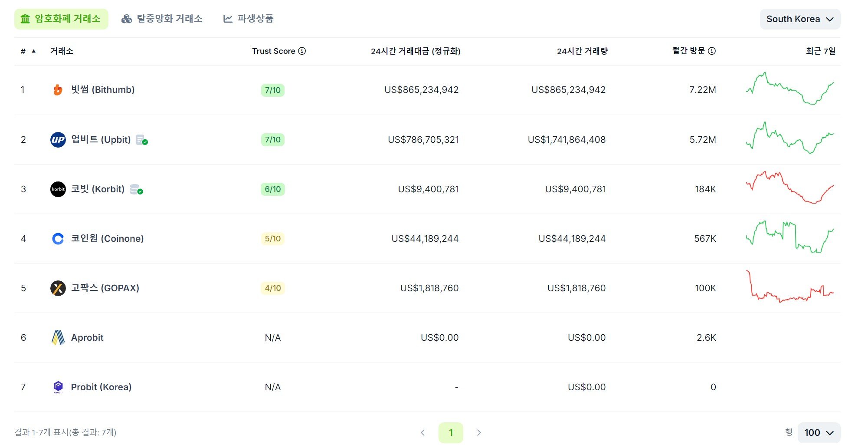This screenshot has height=448, width=868.
Task: Open the South Korea country dropdown
Action: click(800, 19)
